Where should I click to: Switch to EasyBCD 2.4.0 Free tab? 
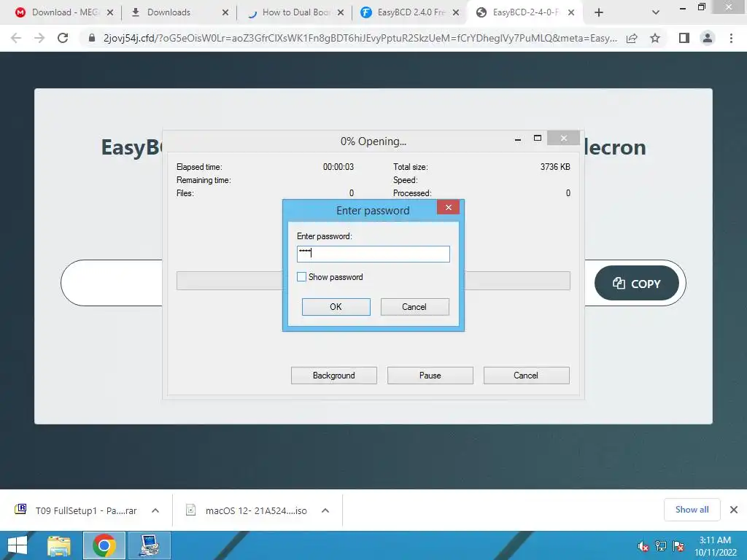pyautogui.click(x=411, y=12)
